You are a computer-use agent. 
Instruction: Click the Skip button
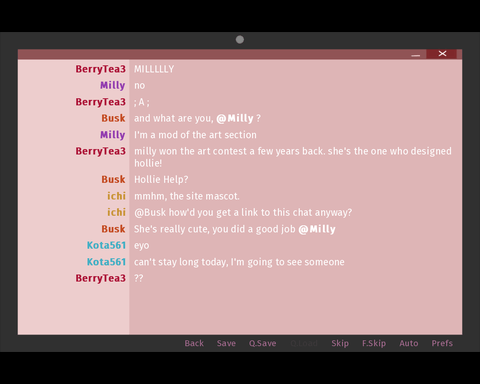coord(340,343)
